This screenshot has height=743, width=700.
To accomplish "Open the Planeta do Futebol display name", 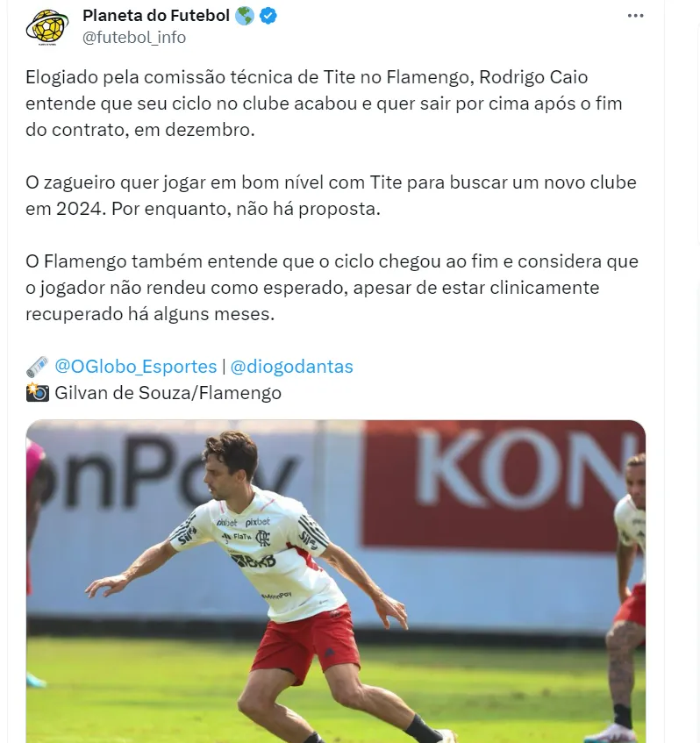I will [x=156, y=16].
